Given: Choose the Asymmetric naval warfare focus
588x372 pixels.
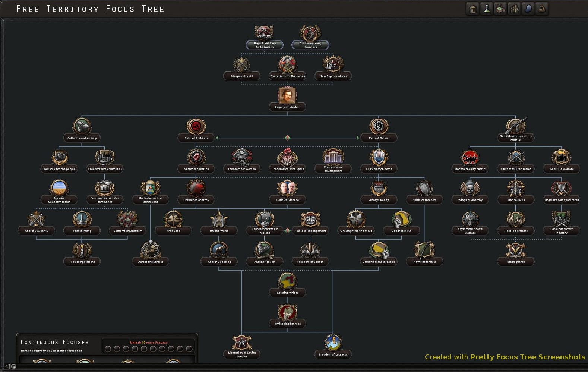Looking at the screenshot, I should click(x=470, y=223).
